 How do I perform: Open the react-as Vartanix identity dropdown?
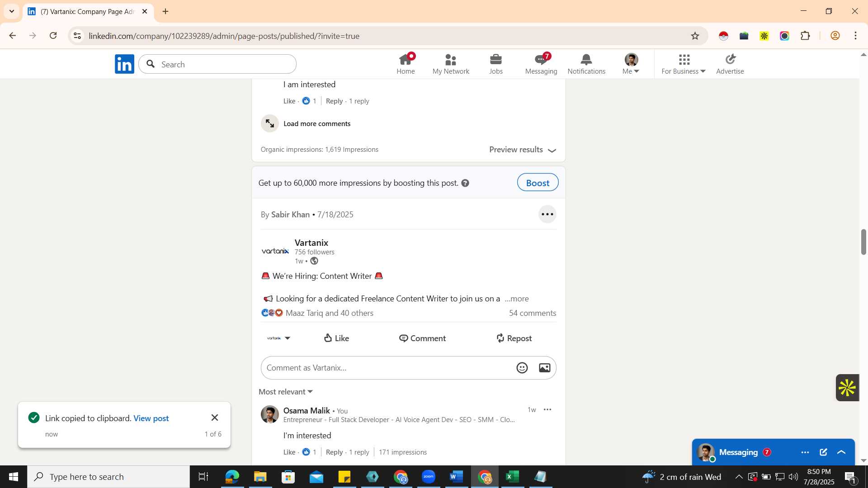pyautogui.click(x=278, y=338)
